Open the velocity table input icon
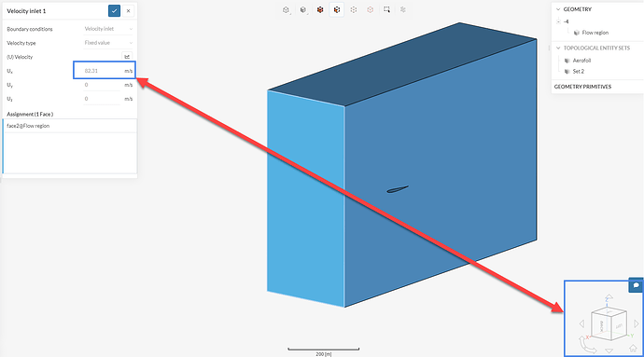Viewport: 644px width, 357px height. pos(127,57)
